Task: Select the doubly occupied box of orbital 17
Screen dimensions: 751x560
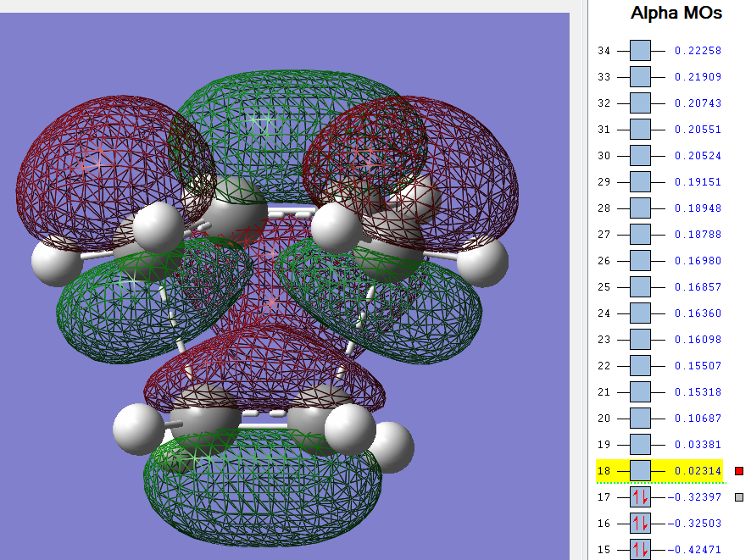Action: [640, 497]
